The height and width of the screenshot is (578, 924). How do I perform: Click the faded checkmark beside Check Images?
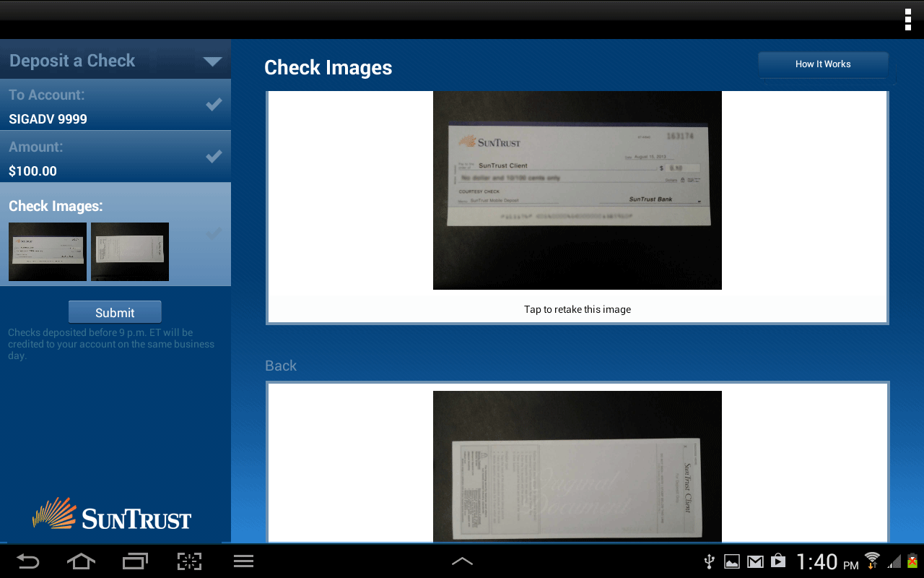coord(214,233)
